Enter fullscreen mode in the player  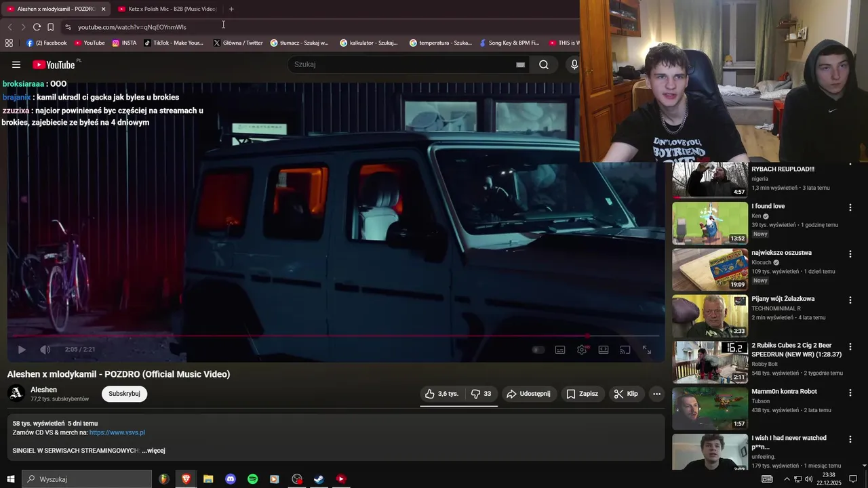point(647,350)
